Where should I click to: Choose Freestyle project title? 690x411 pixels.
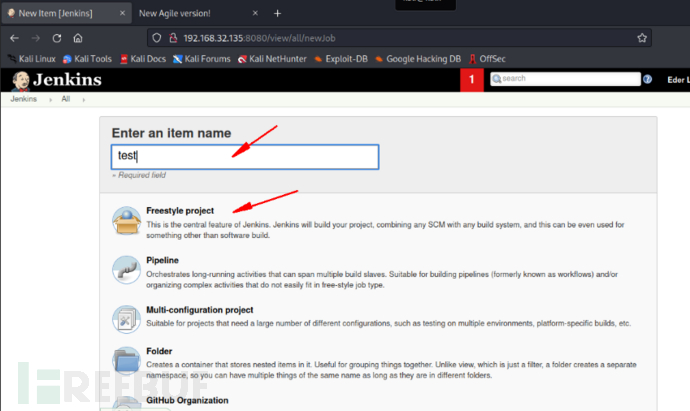180,211
